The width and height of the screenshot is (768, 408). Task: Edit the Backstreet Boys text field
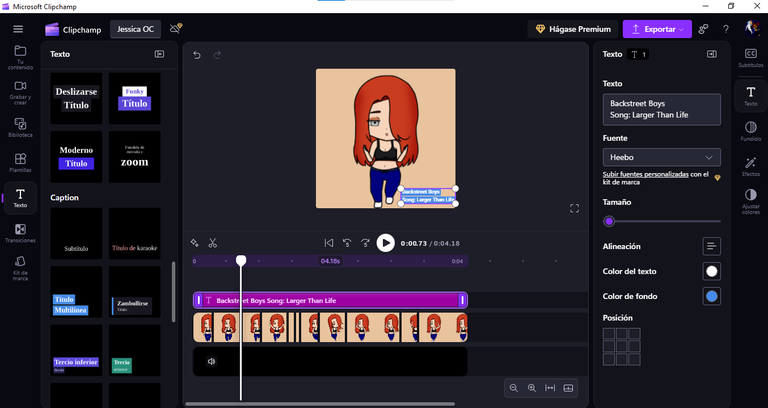tap(662, 109)
